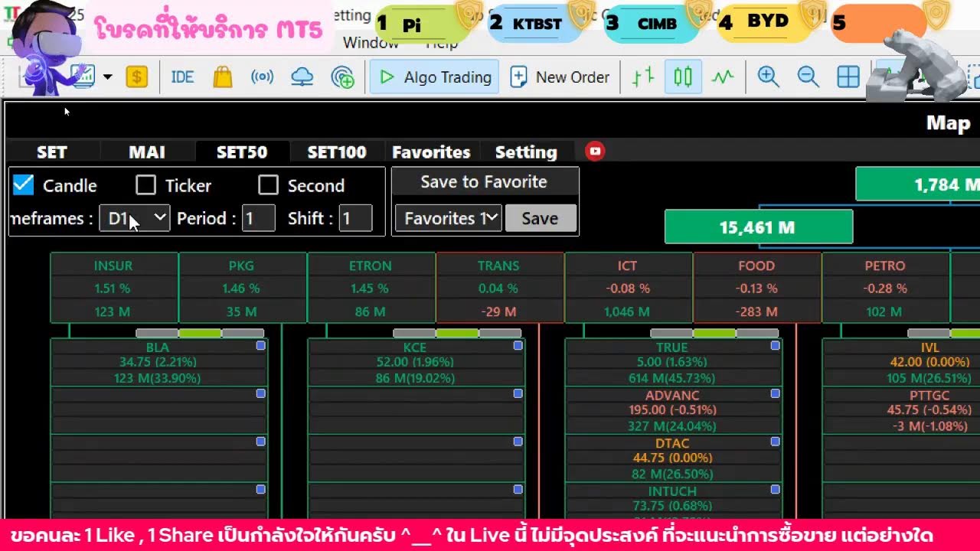Select the ETRON sector box
The width and height of the screenshot is (980, 551).
[371, 289]
